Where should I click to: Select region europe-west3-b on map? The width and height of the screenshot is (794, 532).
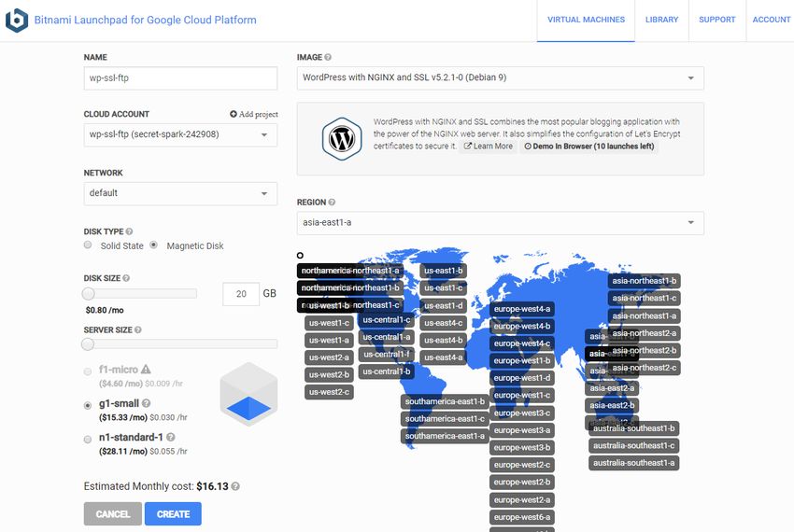[522, 447]
